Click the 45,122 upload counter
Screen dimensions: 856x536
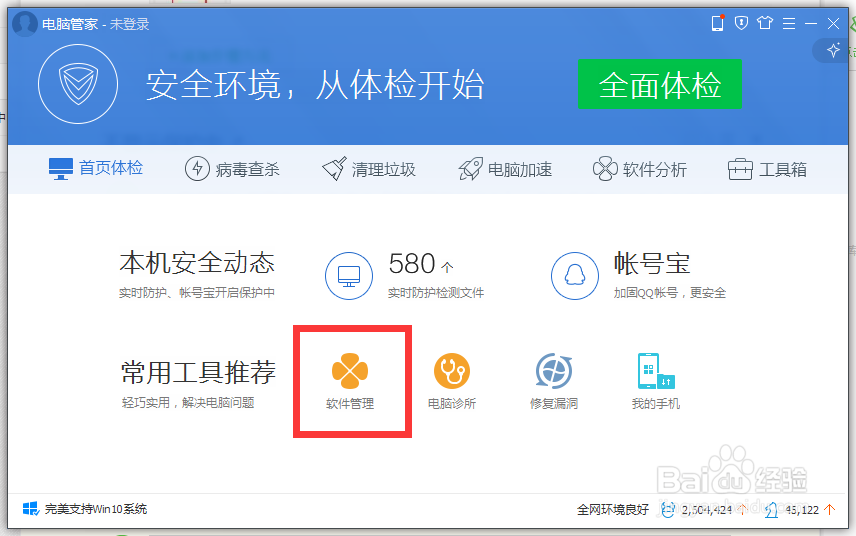coord(801,510)
